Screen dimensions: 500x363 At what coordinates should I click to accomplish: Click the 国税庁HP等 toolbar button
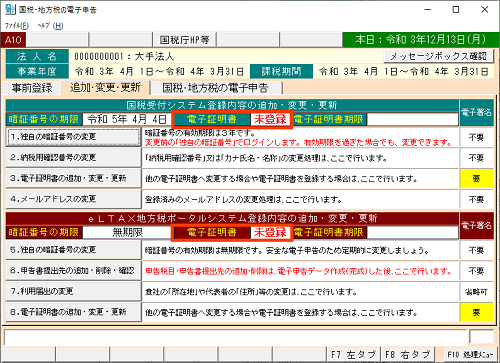pos(184,40)
